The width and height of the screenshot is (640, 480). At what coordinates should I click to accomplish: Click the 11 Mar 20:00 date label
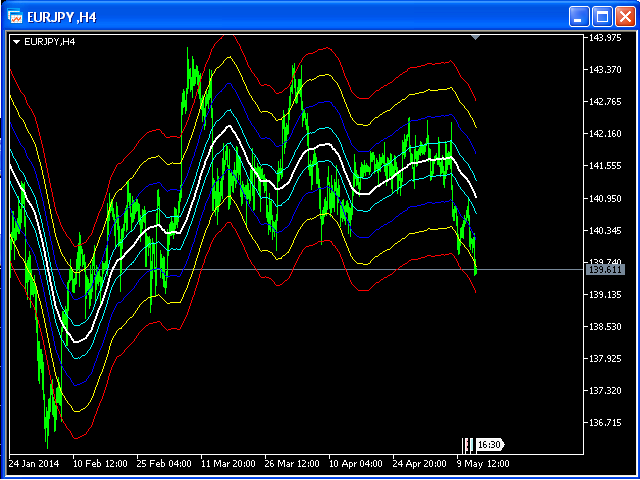228,464
